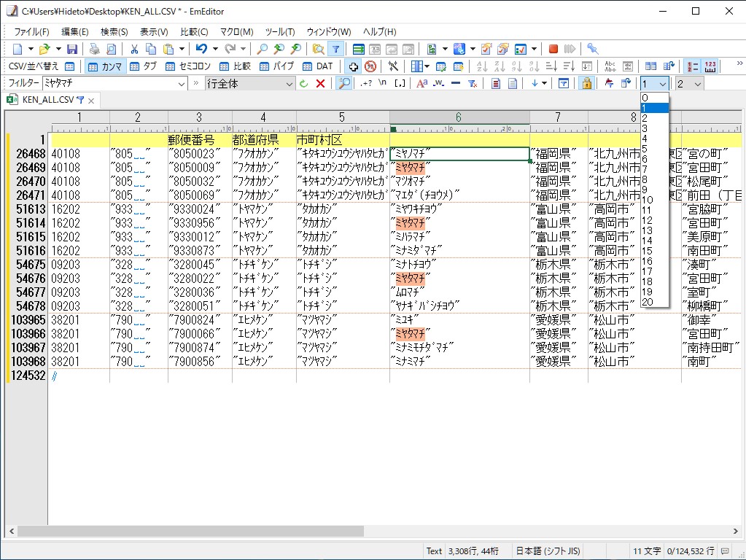Click the Open file folder icon
The image size is (746, 560).
point(44,49)
